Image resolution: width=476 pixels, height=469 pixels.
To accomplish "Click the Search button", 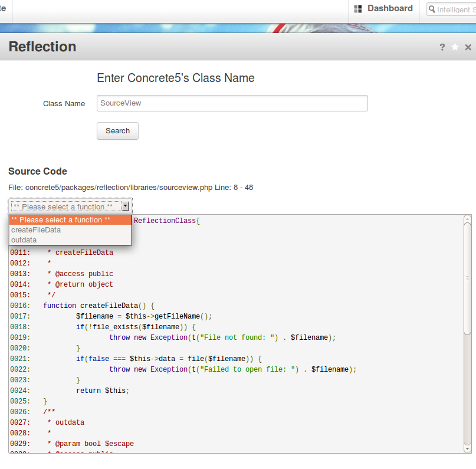I will tap(117, 131).
